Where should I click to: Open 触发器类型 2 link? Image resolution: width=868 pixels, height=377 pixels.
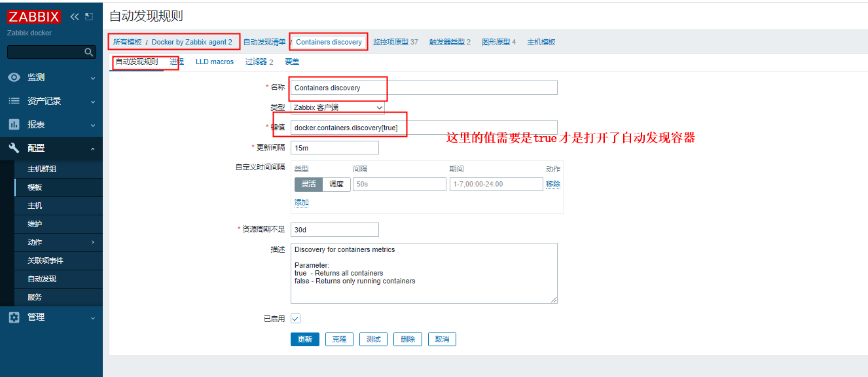450,42
